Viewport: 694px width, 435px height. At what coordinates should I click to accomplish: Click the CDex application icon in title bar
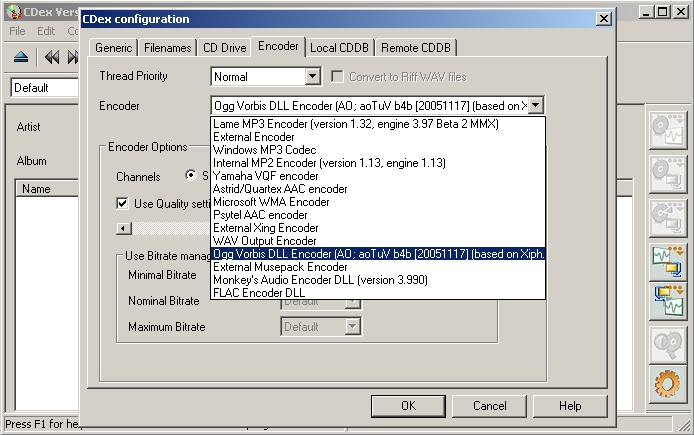[x=14, y=12]
